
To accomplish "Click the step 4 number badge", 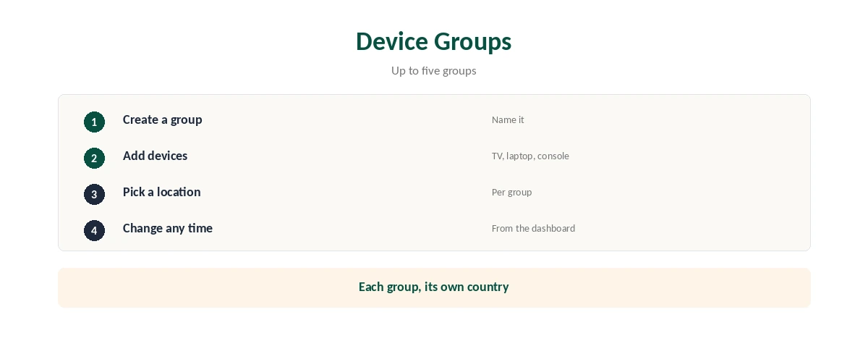I will click(x=94, y=230).
